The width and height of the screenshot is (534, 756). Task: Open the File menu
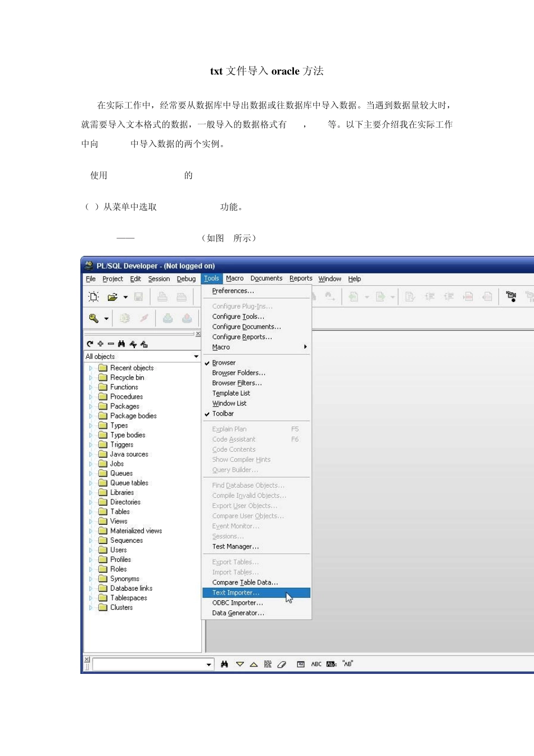coord(90,278)
